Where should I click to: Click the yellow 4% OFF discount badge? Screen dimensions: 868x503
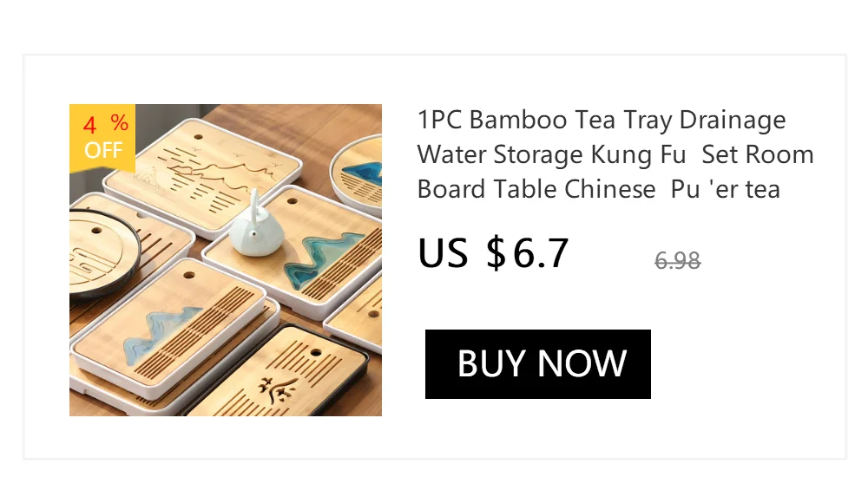102,138
